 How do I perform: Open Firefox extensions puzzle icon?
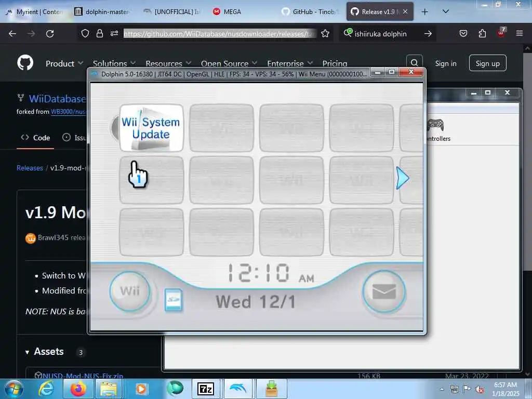coord(482,33)
